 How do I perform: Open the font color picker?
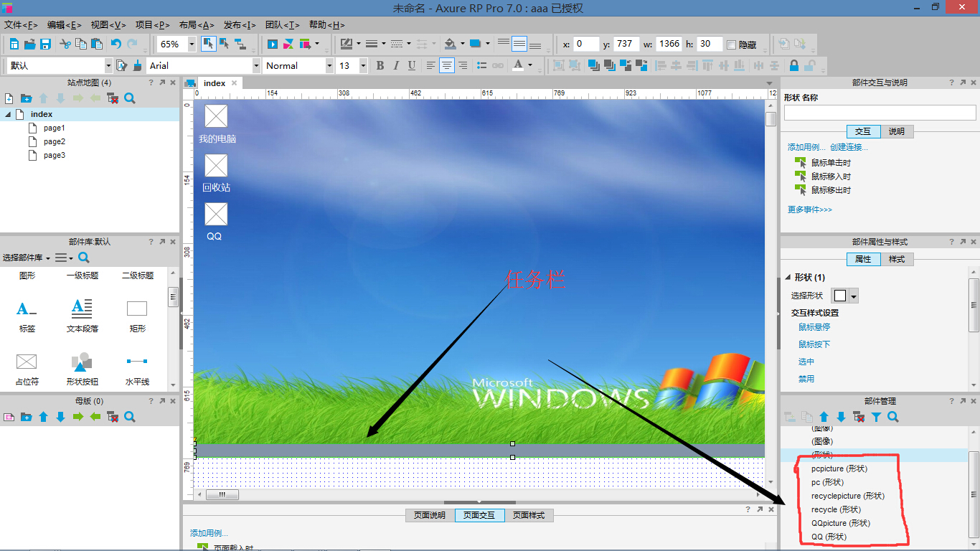pos(518,65)
